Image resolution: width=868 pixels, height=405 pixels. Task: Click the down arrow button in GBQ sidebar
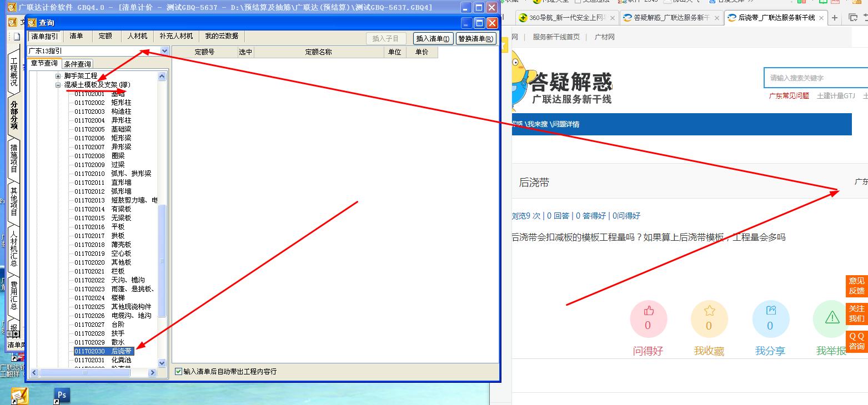16,334
